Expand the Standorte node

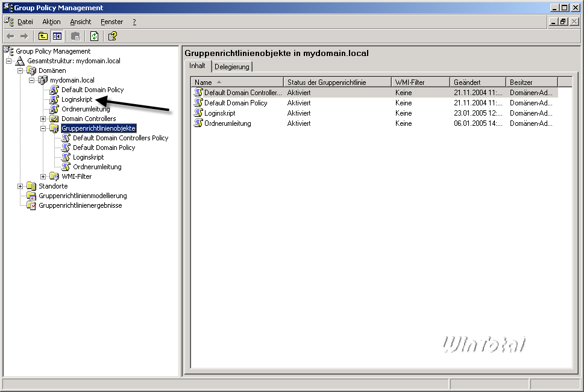pyautogui.click(x=20, y=187)
